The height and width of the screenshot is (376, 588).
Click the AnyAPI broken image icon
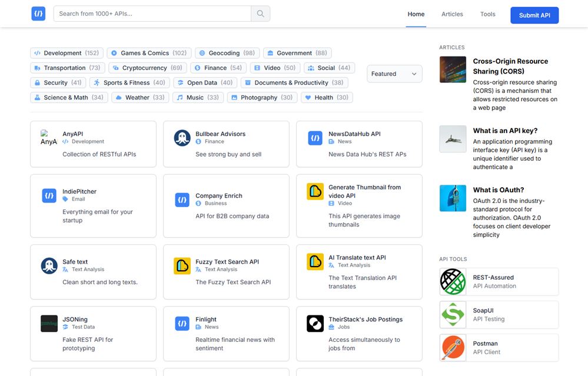[49, 138]
